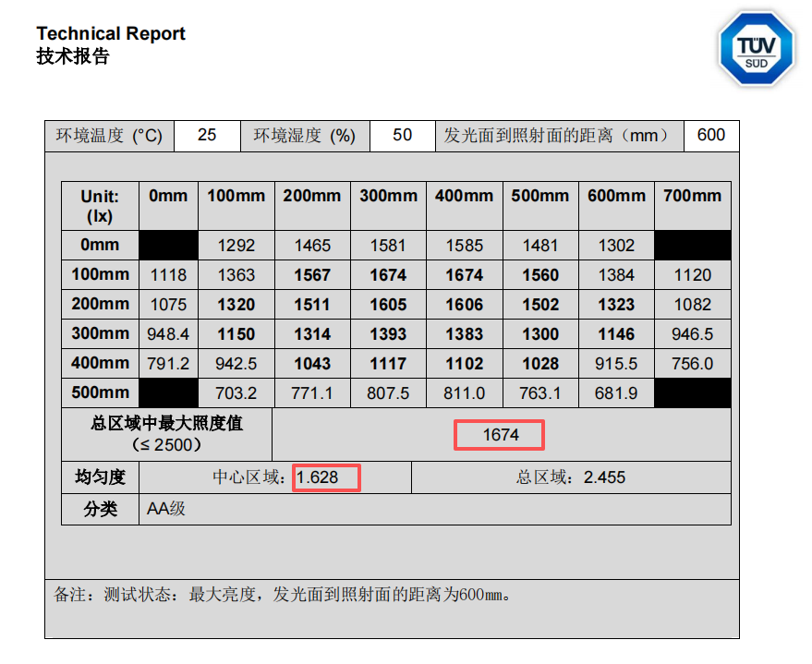
Task: Click the illuminance value 1585
Action: [465, 246]
